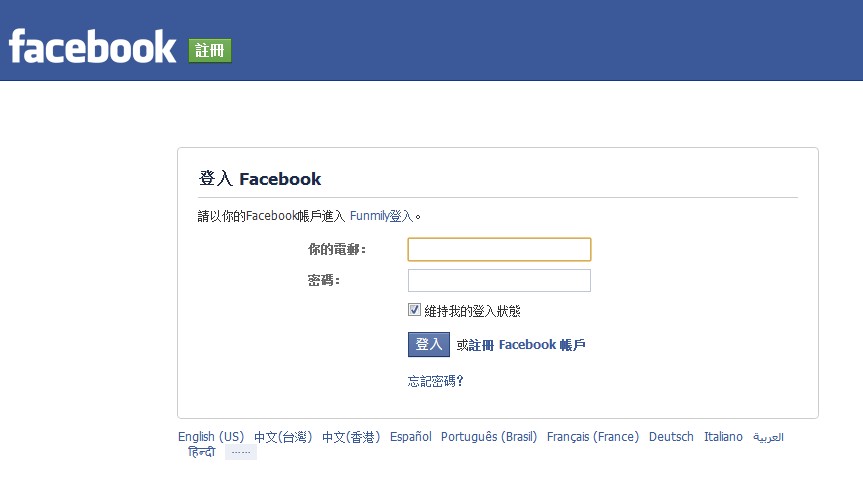Click the 忘記密碼? forgot password link
The width and height of the screenshot is (863, 480).
click(x=435, y=381)
